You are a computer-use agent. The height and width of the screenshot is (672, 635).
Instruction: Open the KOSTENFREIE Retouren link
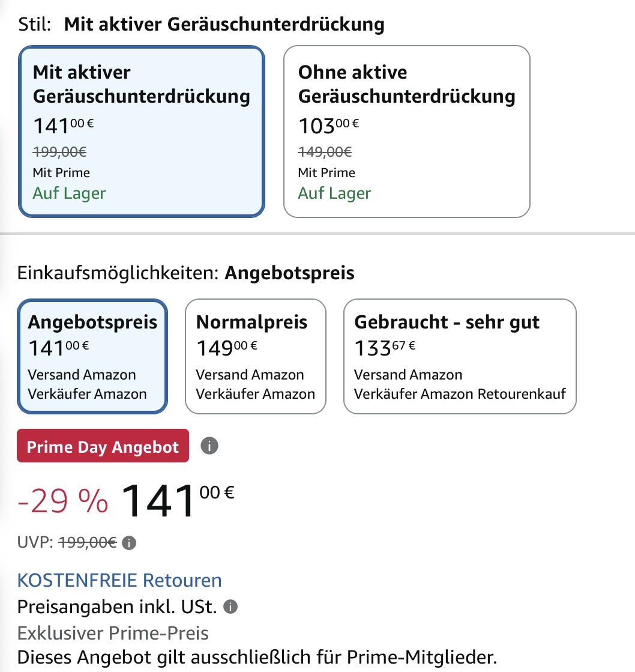click(119, 580)
